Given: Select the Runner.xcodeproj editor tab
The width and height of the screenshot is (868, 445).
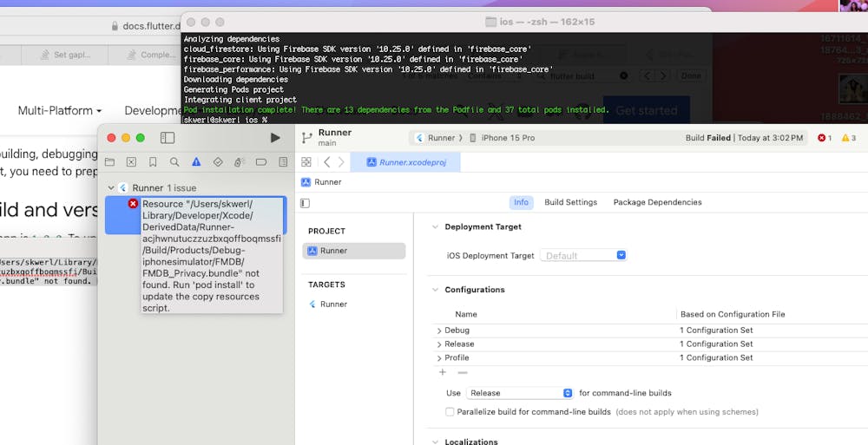Looking at the screenshot, I should coord(405,162).
